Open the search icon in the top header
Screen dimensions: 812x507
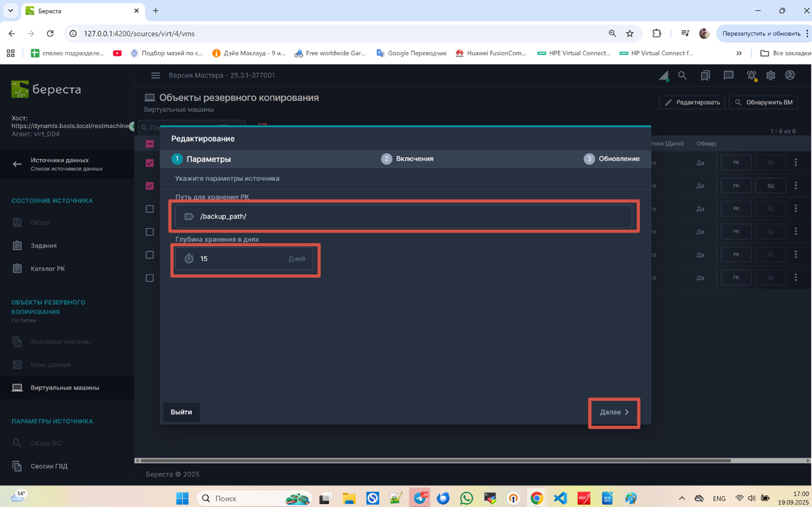682,75
